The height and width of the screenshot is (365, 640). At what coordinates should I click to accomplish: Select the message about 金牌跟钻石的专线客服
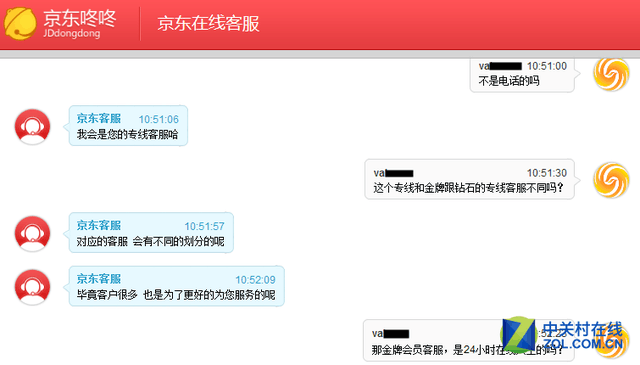(x=468, y=188)
